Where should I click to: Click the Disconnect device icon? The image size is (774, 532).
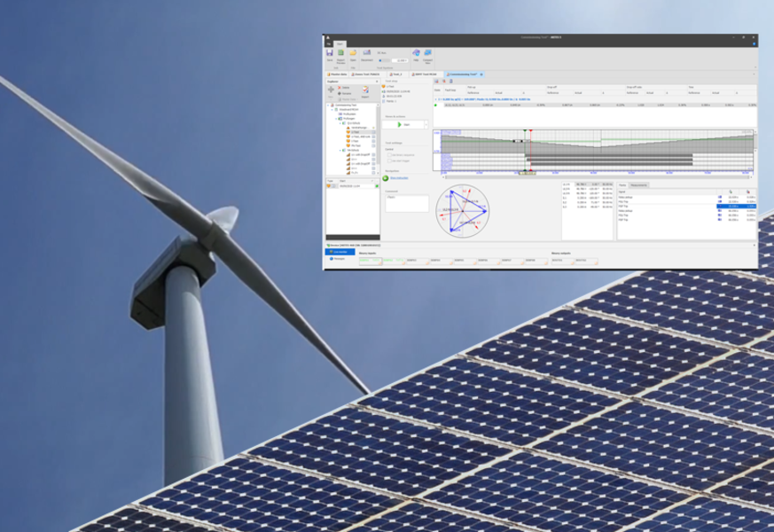[366, 54]
